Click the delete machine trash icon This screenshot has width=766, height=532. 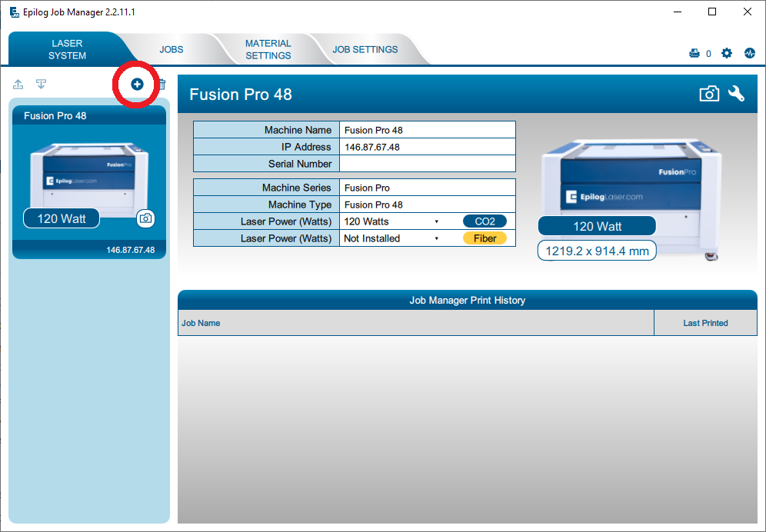[162, 84]
